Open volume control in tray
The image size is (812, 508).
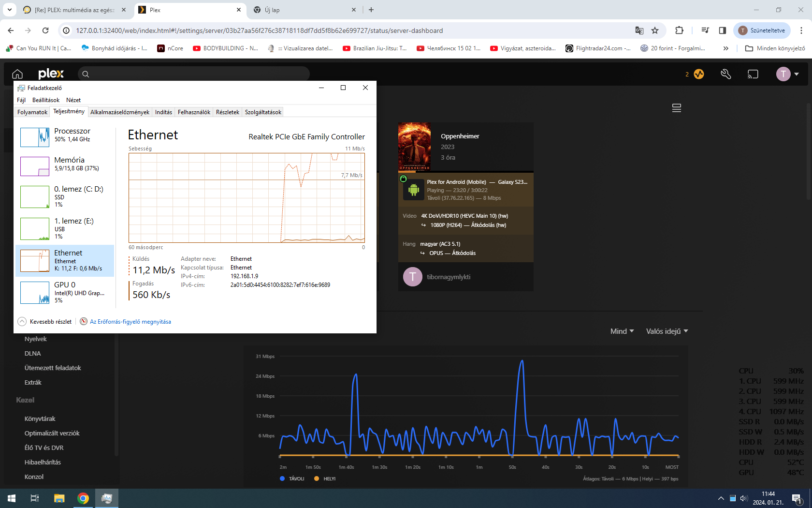tap(743, 498)
